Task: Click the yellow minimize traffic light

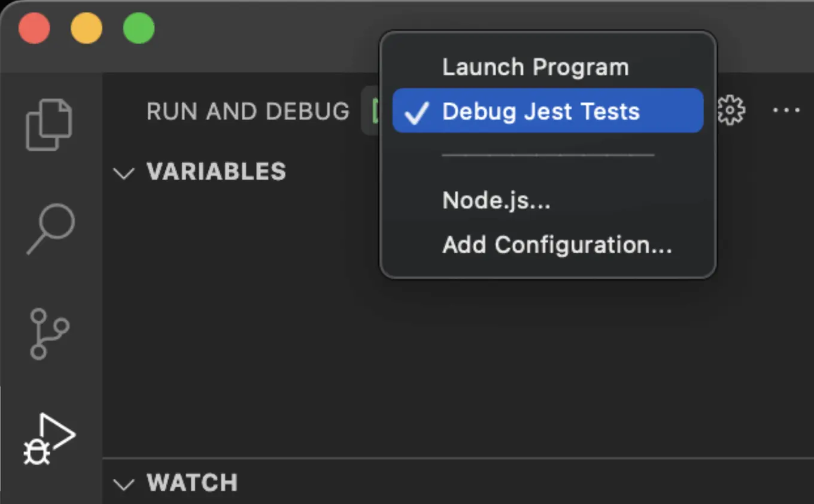Action: [86, 28]
